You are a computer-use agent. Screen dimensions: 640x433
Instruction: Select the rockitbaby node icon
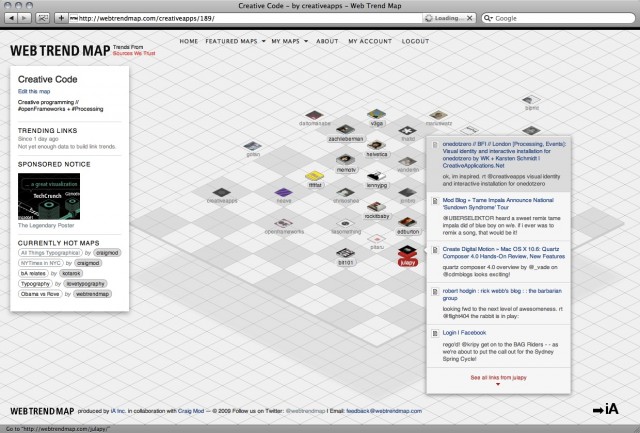click(376, 207)
